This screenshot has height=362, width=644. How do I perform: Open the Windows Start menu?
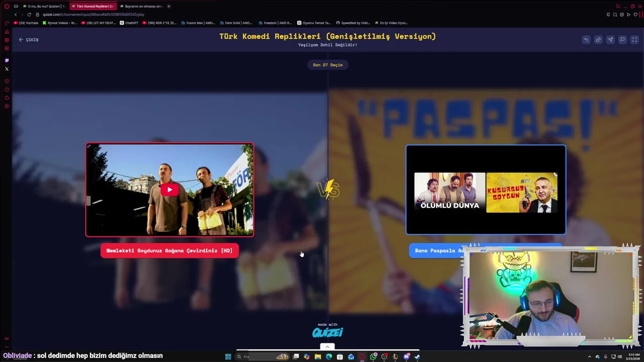pos(228,356)
